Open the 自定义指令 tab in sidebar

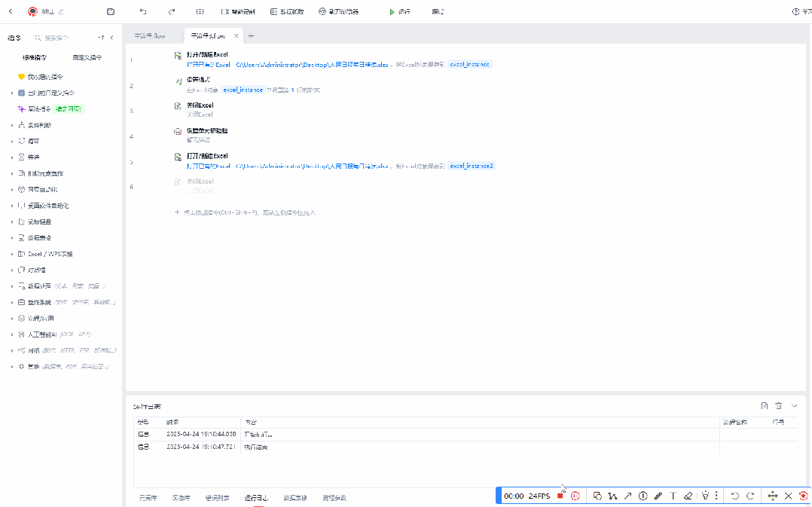(x=87, y=57)
